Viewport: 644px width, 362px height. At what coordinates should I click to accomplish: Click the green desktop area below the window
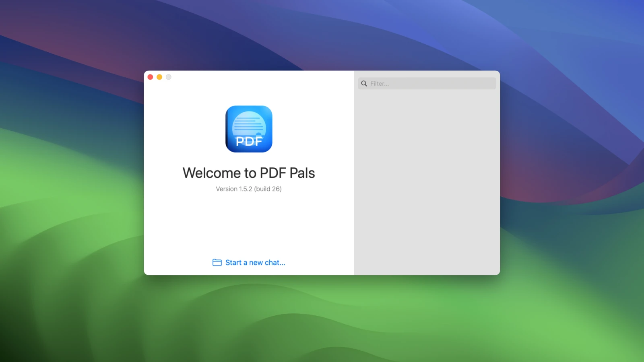tap(322, 318)
